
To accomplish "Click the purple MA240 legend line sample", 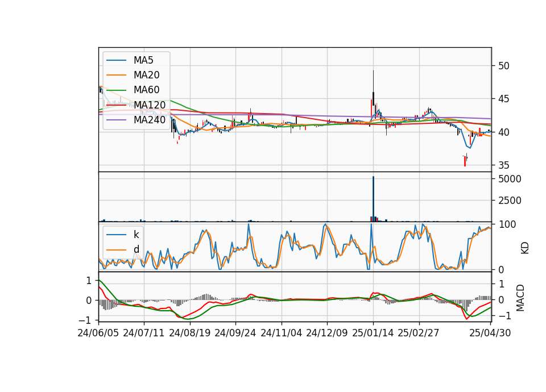I will coord(116,120).
